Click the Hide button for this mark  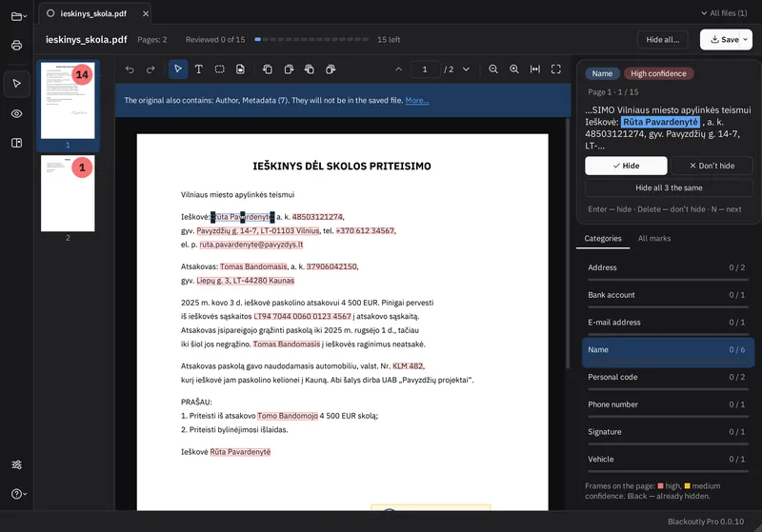click(x=626, y=166)
